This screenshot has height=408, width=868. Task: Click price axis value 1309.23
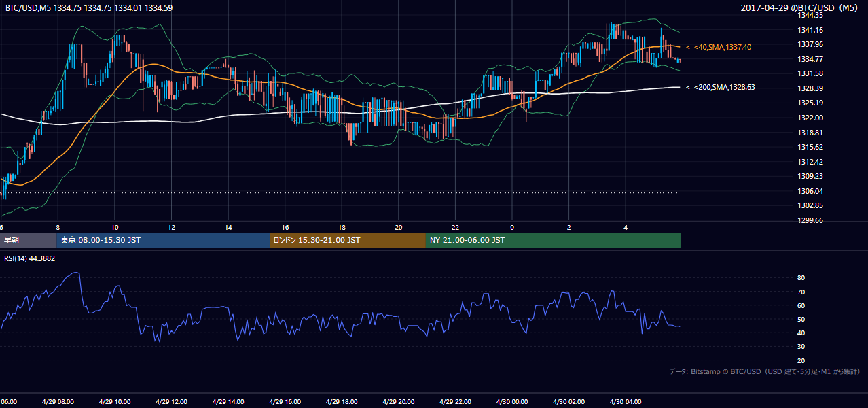[811, 176]
